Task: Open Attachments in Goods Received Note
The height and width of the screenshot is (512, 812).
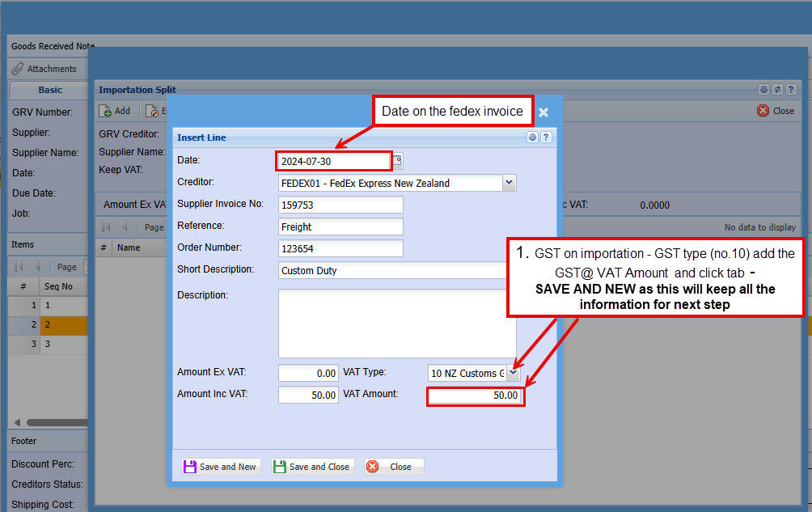Action: (44, 69)
